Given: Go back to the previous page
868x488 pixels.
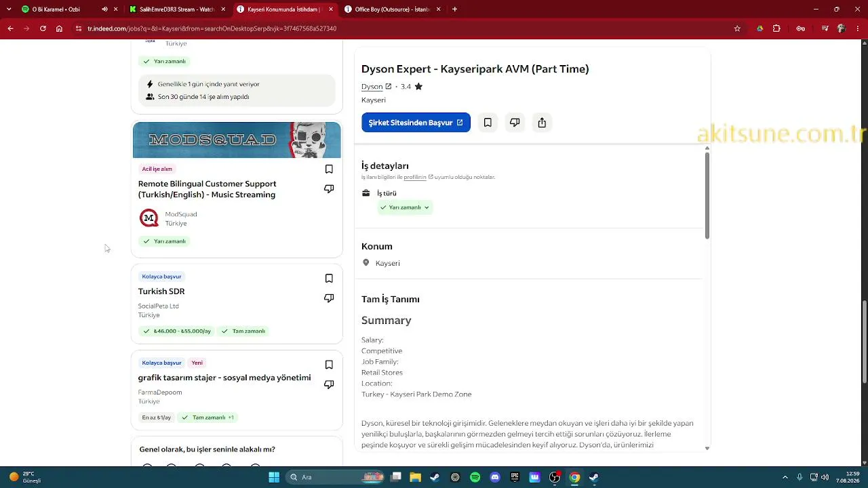Looking at the screenshot, I should click(x=10, y=28).
